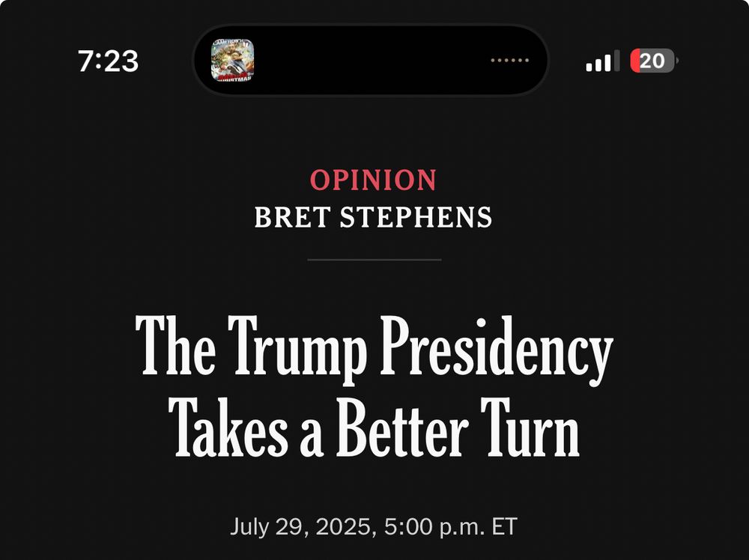749x560 pixels.
Task: Tap the "5:00 p.m. ET" publish time
Action: pyautogui.click(x=451, y=526)
